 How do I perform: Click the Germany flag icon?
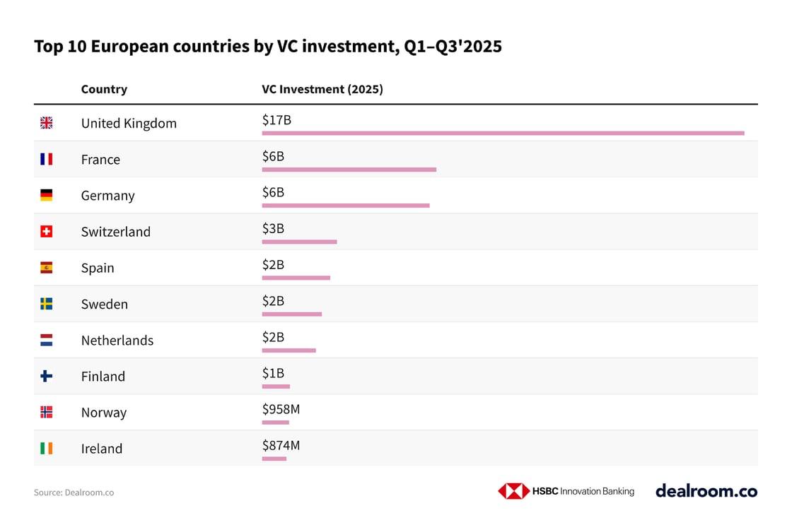47,195
